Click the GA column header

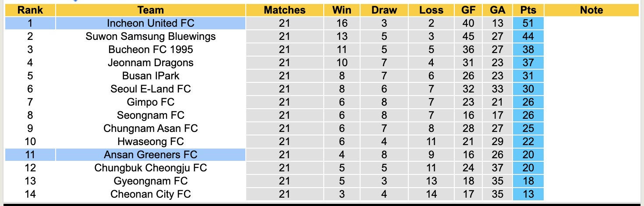[x=498, y=10]
